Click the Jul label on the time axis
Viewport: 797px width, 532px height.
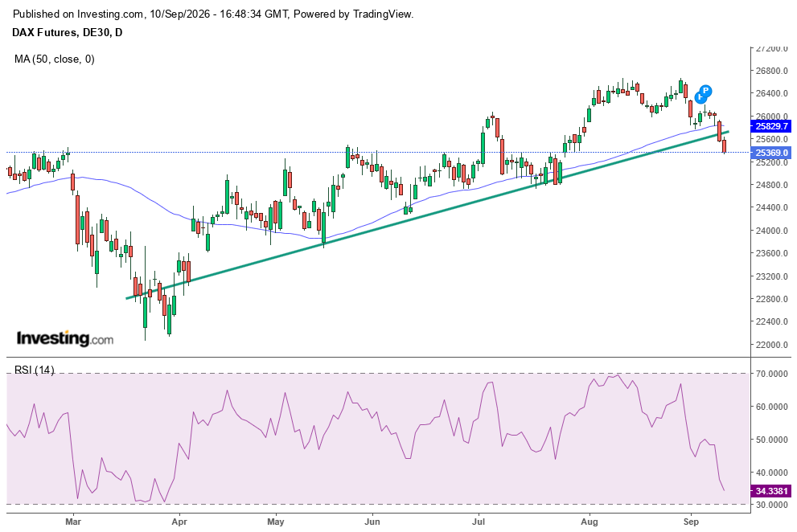[x=478, y=522]
